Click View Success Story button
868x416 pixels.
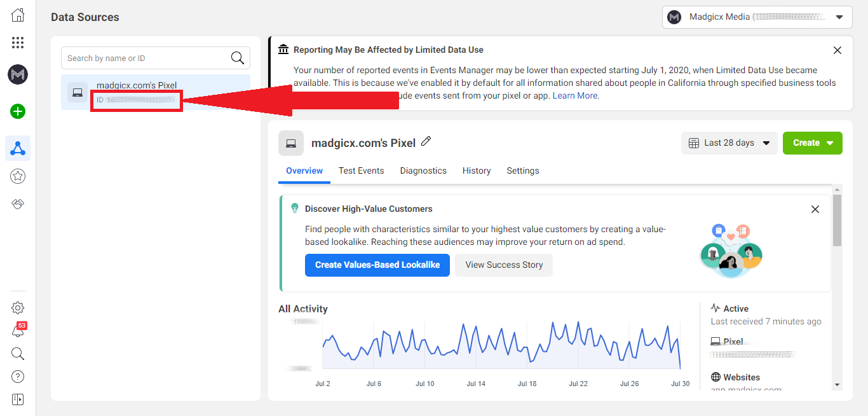click(504, 265)
